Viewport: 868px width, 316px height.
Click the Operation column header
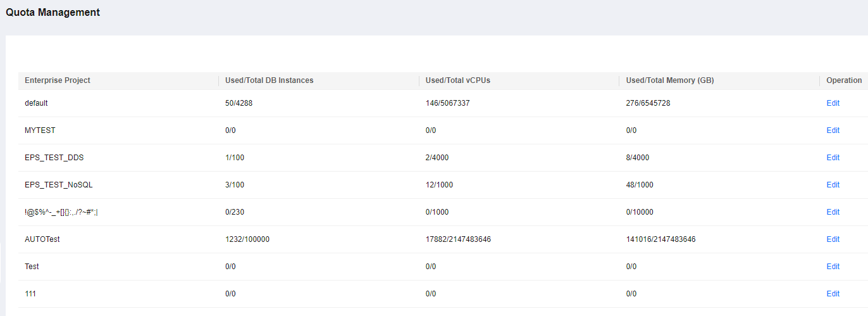(844, 80)
